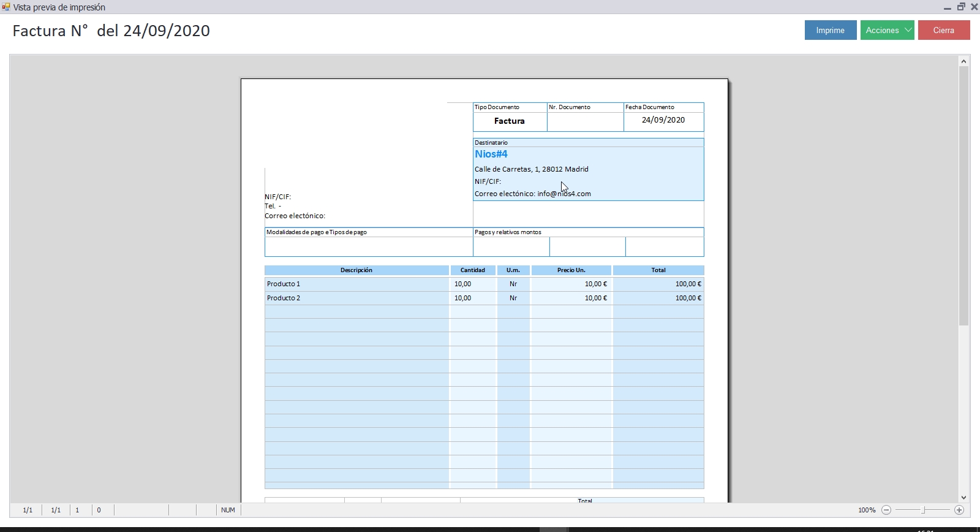Open the Acciones dropdown menu
The width and height of the screenshot is (980, 532).
[x=887, y=30]
